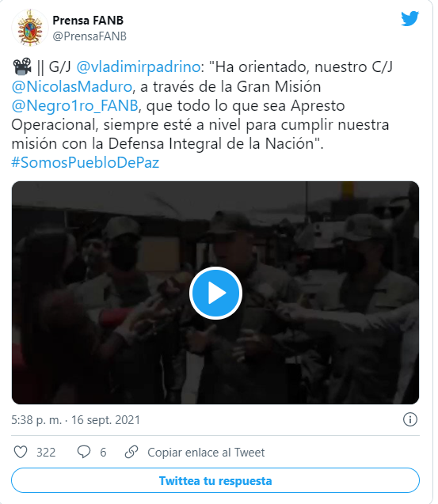Open @Negro1ro_FANB mention link
This screenshot has width=438, height=504.
click(75, 105)
